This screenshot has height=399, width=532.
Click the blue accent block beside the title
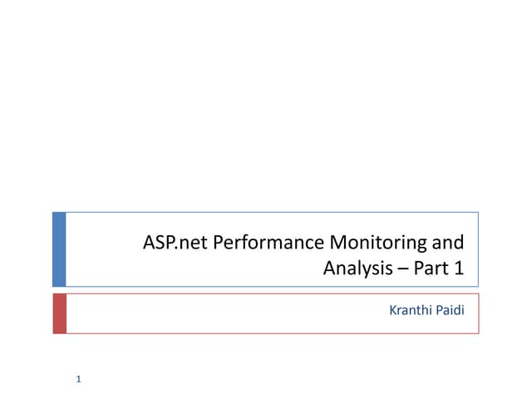point(59,249)
